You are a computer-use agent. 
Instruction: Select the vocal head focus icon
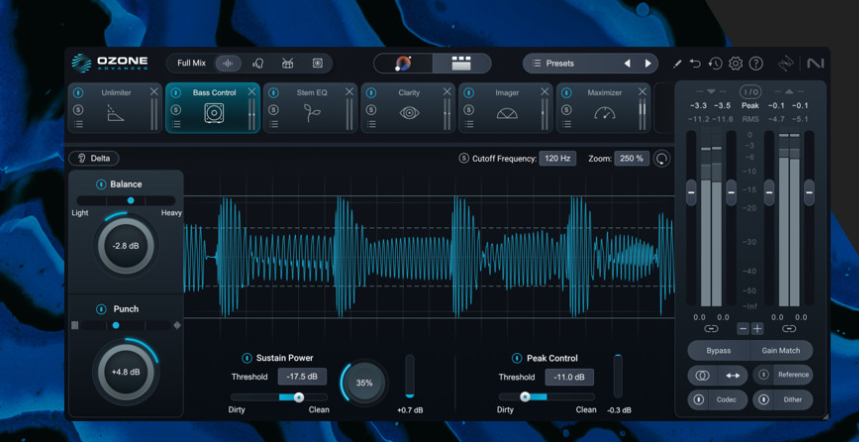click(258, 64)
